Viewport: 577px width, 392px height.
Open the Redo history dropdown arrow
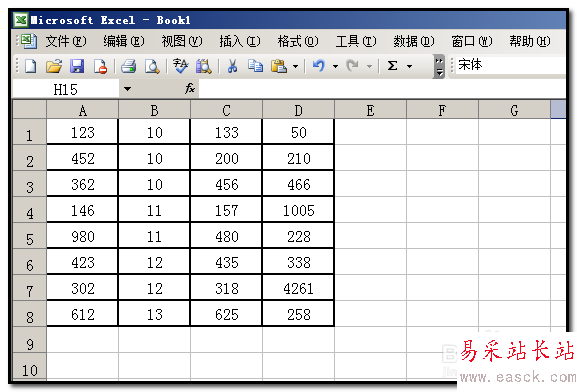pyautogui.click(x=369, y=67)
